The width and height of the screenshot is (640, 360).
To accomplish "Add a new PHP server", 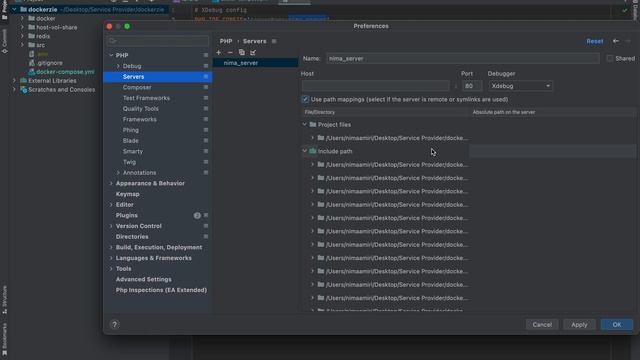I will 219,53.
